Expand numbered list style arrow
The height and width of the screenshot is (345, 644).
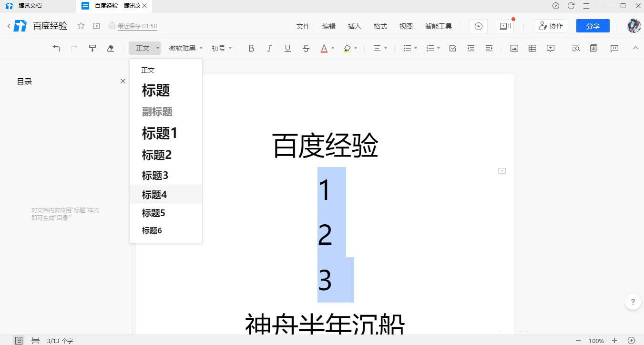point(439,48)
